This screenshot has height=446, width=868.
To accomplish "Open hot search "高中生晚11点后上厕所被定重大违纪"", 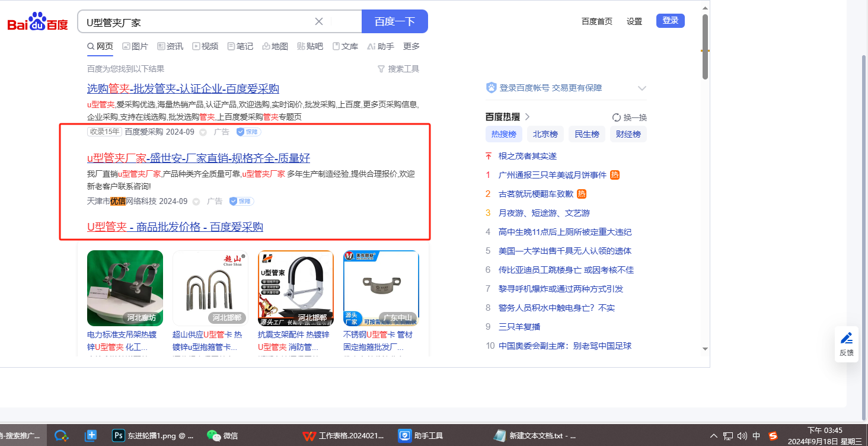I will coord(565,232).
